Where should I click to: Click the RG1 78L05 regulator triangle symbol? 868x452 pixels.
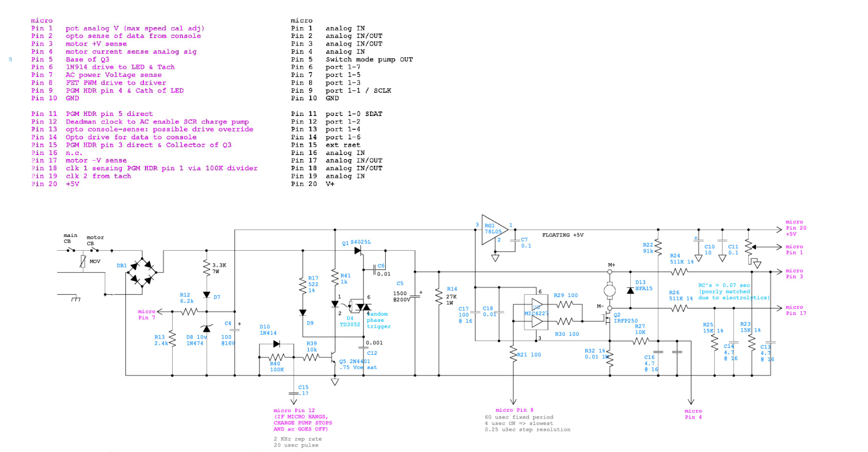tap(495, 229)
